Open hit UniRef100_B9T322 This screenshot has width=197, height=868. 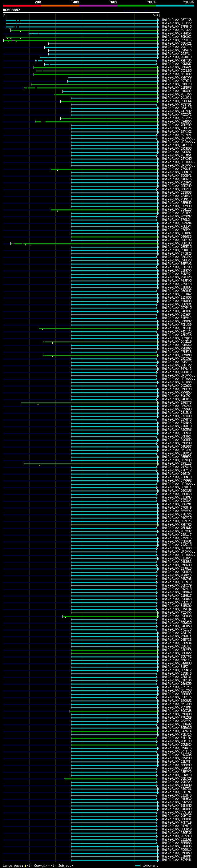[177, 30]
